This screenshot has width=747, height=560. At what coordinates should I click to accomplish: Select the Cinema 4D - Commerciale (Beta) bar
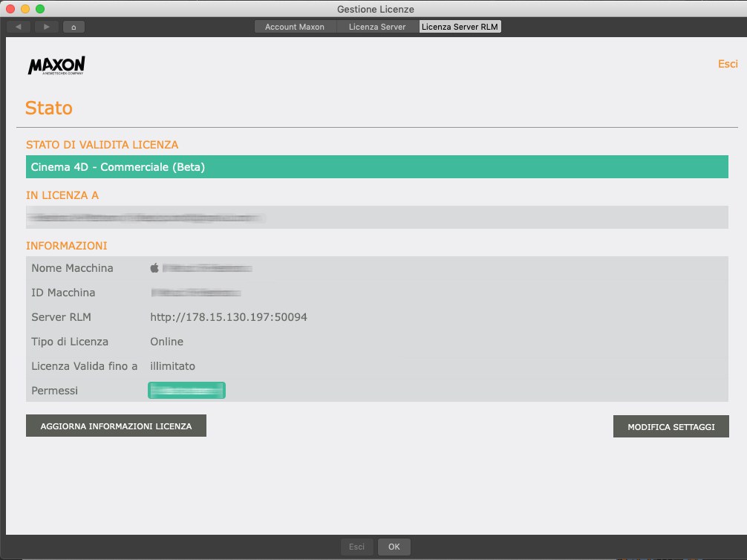click(x=376, y=167)
